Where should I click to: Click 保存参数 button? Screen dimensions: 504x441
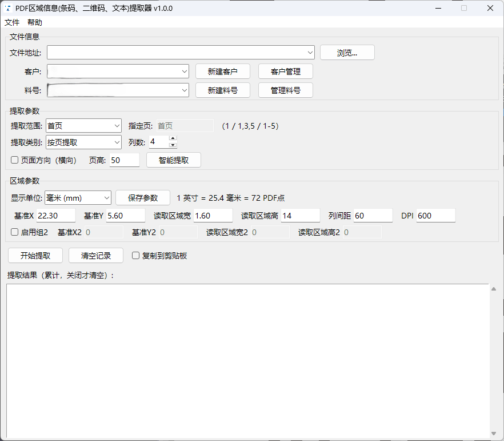143,198
